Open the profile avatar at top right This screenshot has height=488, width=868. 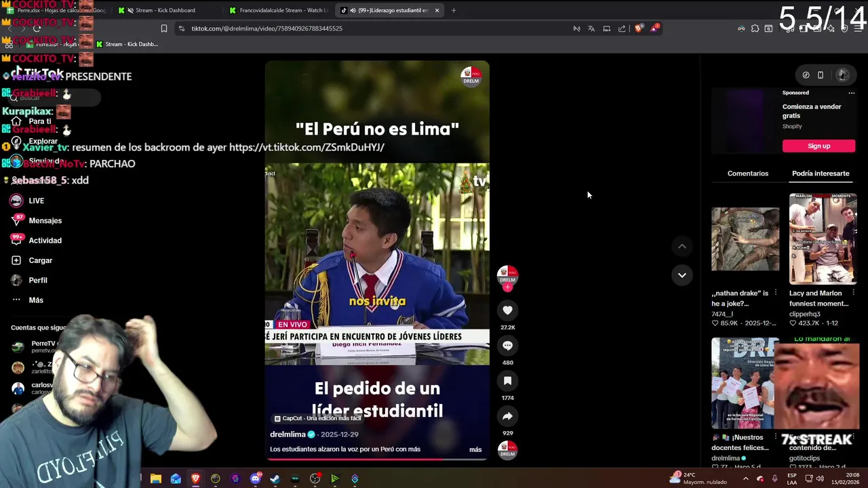842,75
